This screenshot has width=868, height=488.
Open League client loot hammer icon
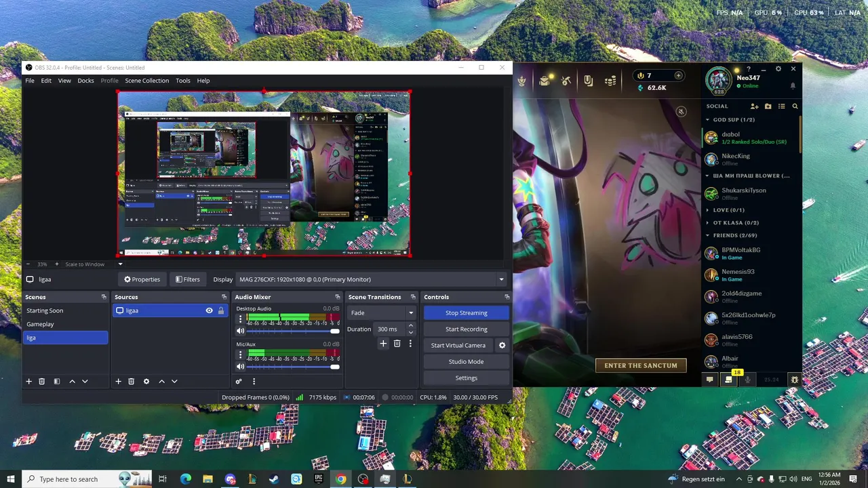click(566, 81)
